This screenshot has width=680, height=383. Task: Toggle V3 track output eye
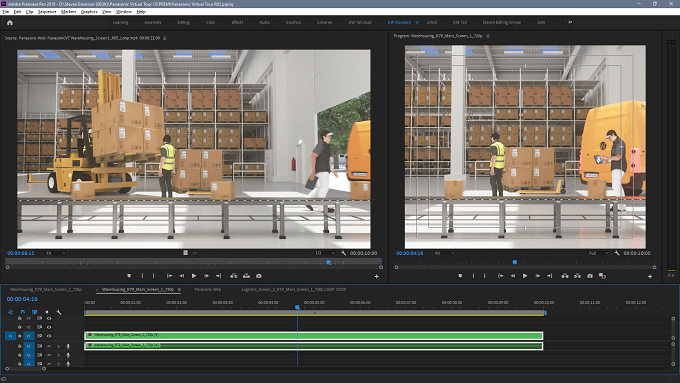[x=49, y=318]
